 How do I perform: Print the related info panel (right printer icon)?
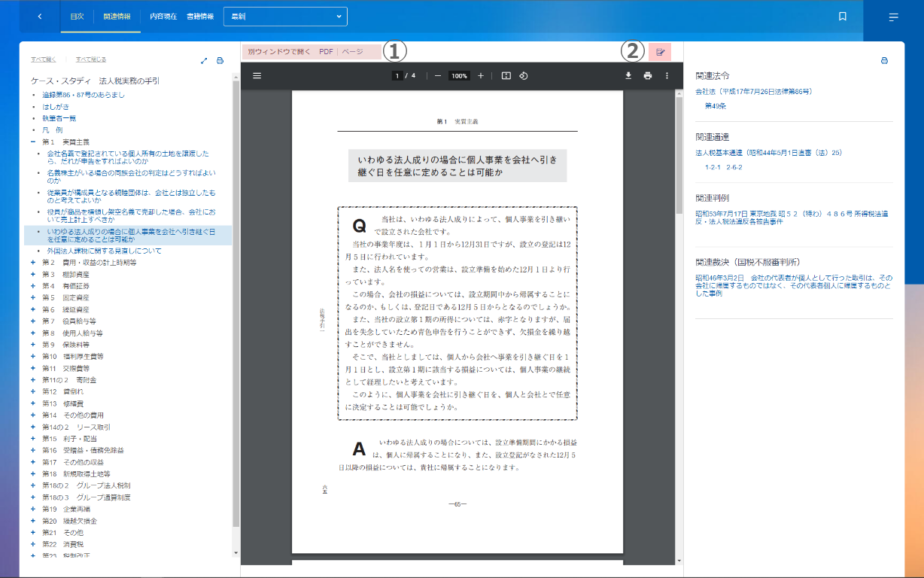point(884,61)
